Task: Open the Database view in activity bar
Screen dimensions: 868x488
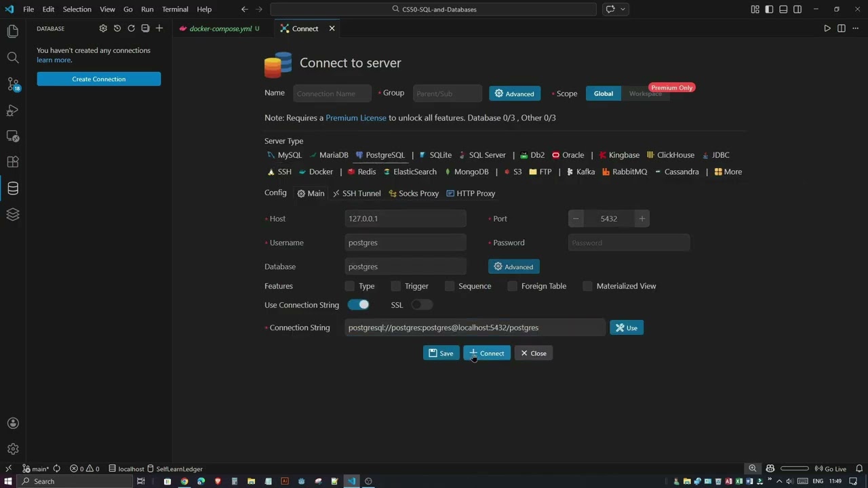Action: coord(12,188)
